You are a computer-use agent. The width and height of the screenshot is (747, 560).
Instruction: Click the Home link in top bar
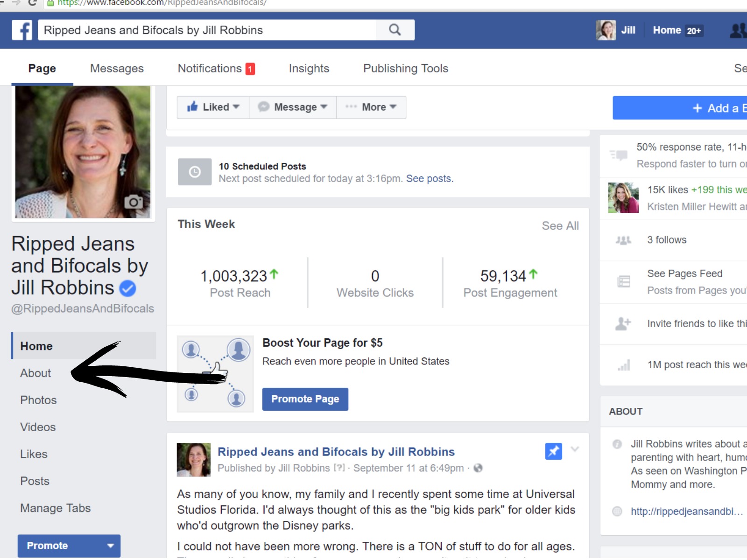click(667, 30)
